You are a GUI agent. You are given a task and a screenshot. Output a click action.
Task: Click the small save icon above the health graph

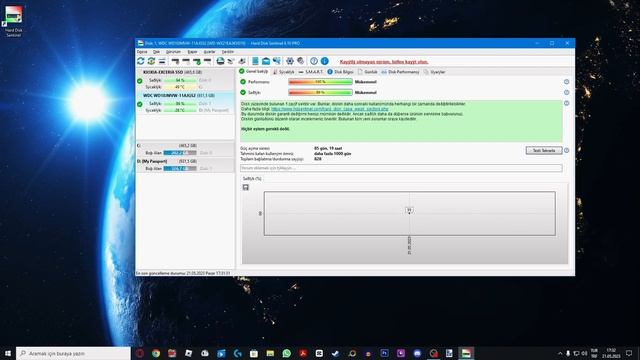pyautogui.click(x=246, y=187)
